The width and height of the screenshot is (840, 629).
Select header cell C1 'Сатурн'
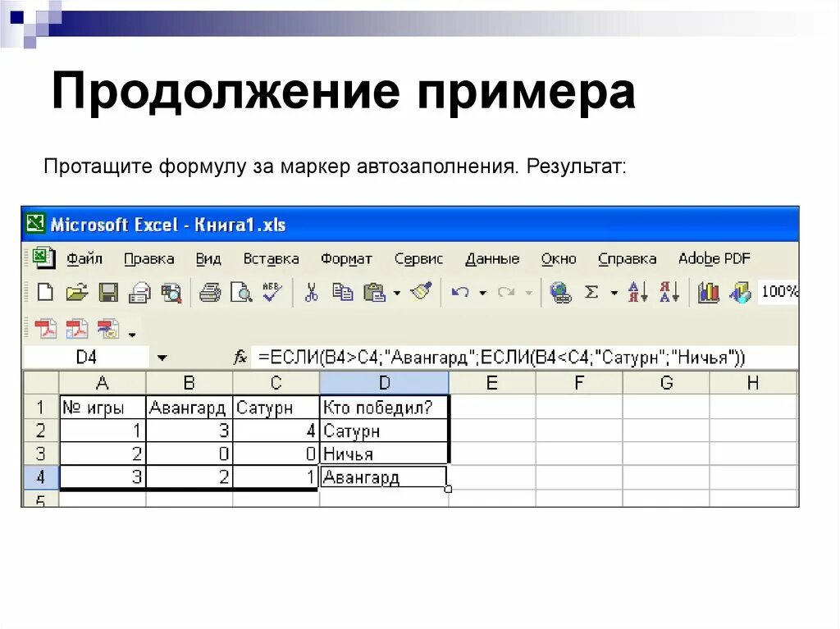coord(276,408)
